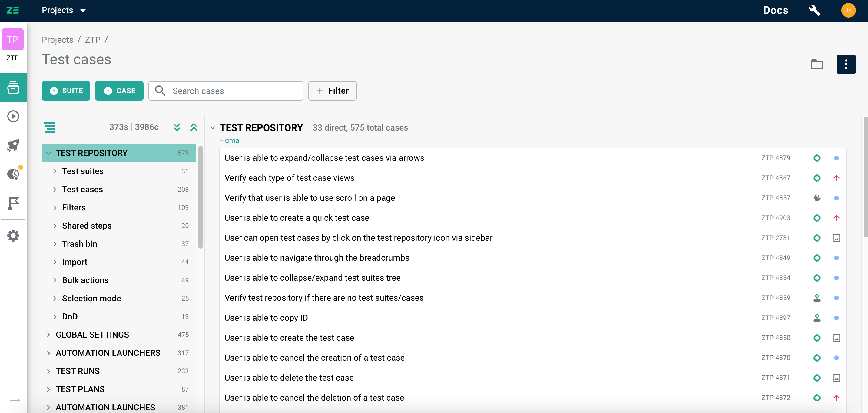The image size is (868, 413).
Task: Select GLOBAL SETTINGS suite in tree
Action: [x=92, y=335]
